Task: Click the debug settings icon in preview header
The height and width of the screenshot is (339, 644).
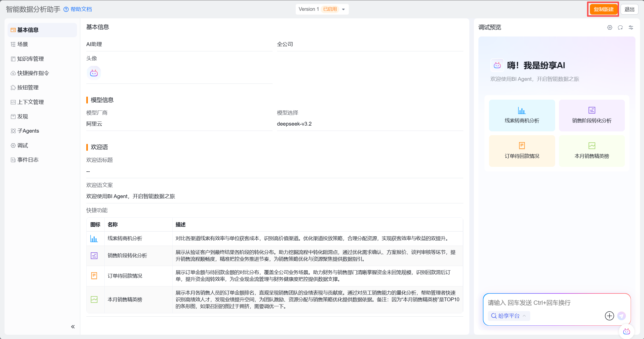Action: click(x=610, y=27)
